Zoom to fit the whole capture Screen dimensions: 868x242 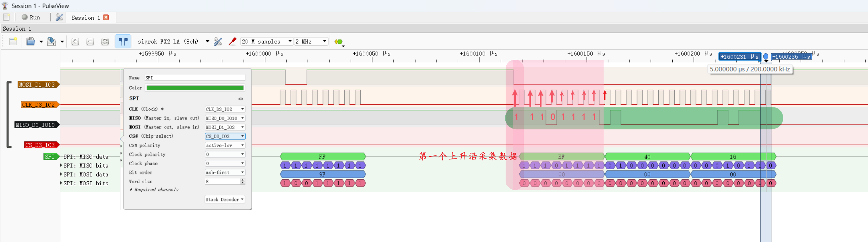(x=105, y=42)
